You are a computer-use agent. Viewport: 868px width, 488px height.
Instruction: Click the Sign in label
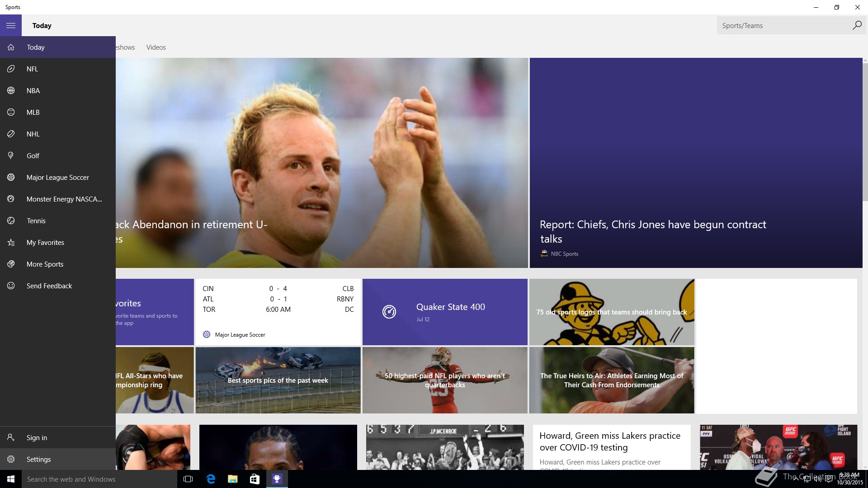coord(37,437)
